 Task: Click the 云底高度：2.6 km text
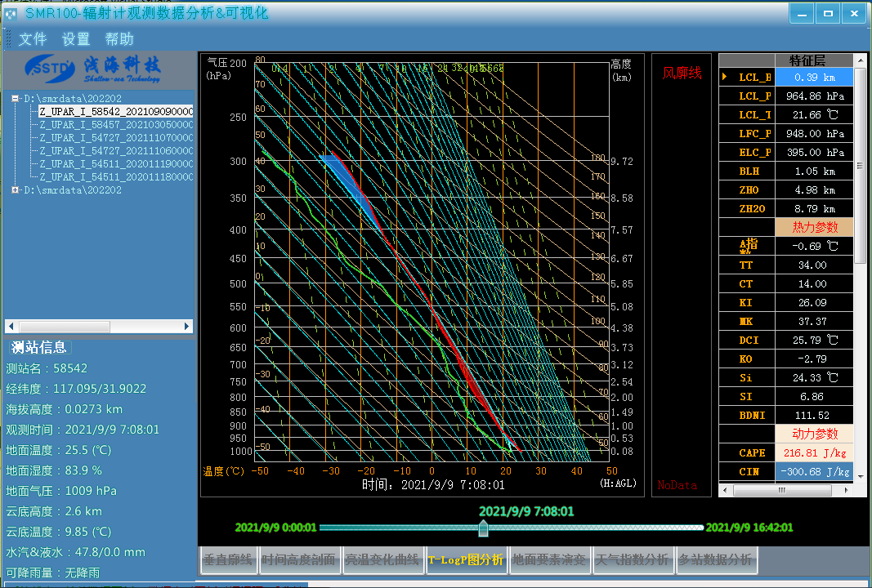[x=55, y=511]
